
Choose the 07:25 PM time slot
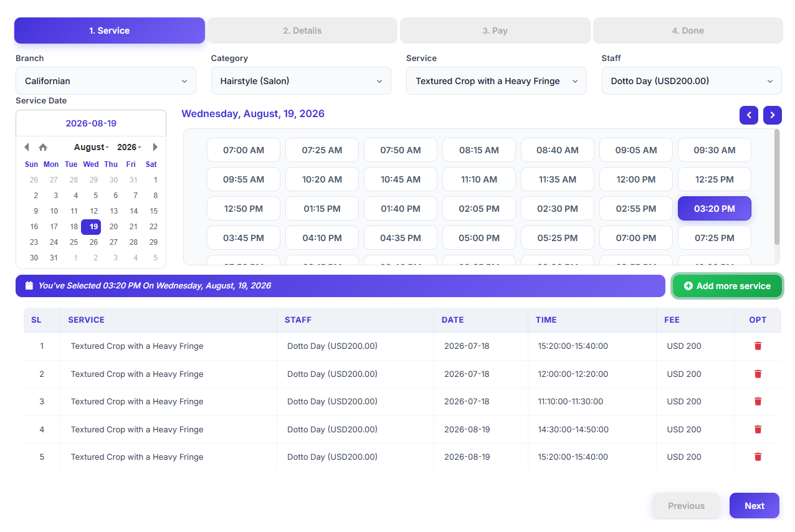point(715,238)
